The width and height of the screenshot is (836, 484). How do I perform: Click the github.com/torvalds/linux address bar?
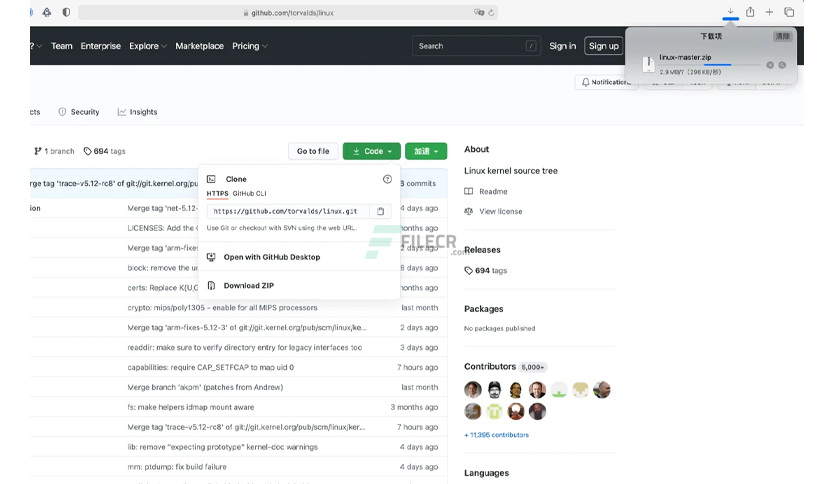pos(288,13)
